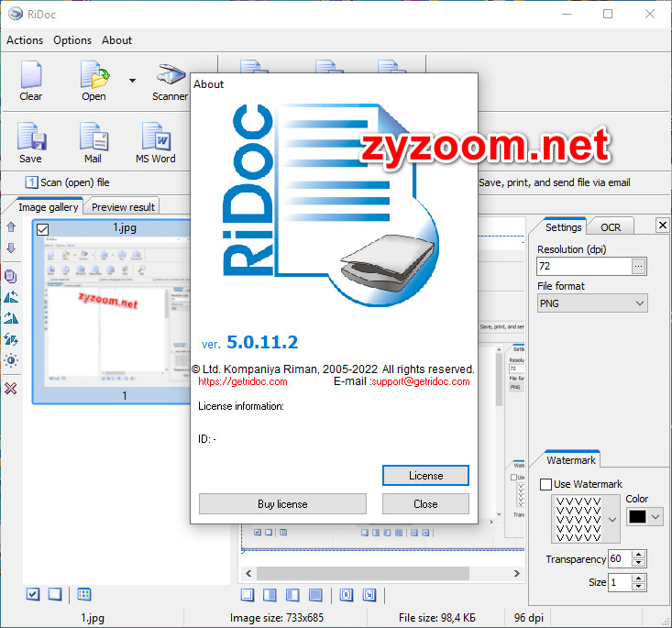Click the fully shaded icon under the preview

tap(315, 595)
